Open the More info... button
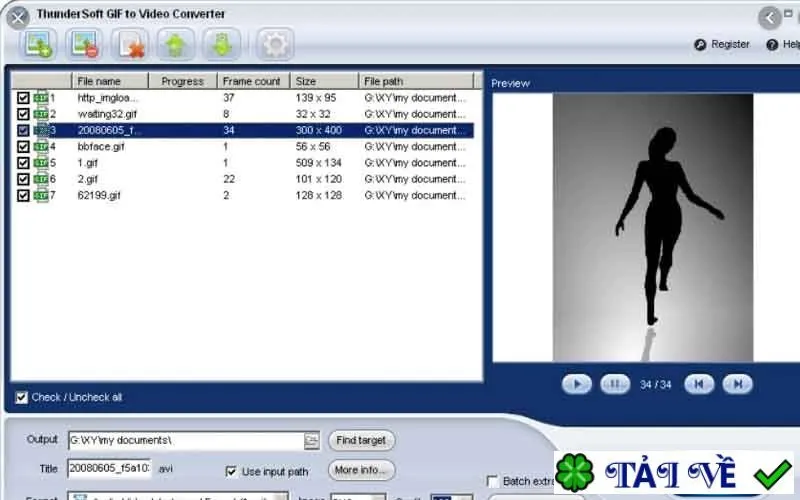800x500 pixels. coord(361,470)
